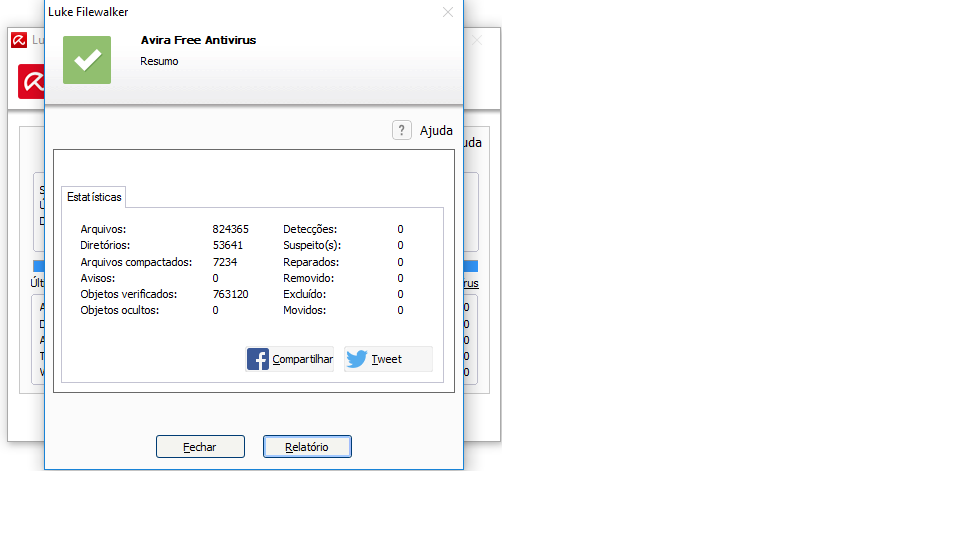Click the Avira Free Antivirus heading
Screen dimensions: 960x540
(198, 40)
